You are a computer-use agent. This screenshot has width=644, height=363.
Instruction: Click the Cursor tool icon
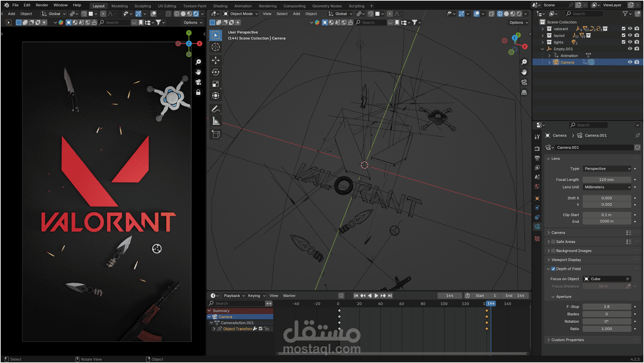tap(216, 47)
